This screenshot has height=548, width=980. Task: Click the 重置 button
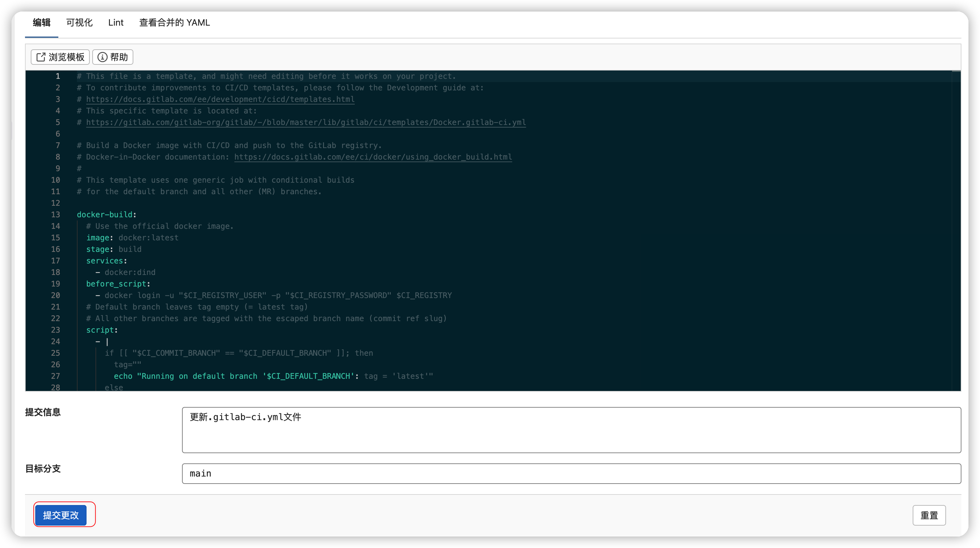coord(929,515)
